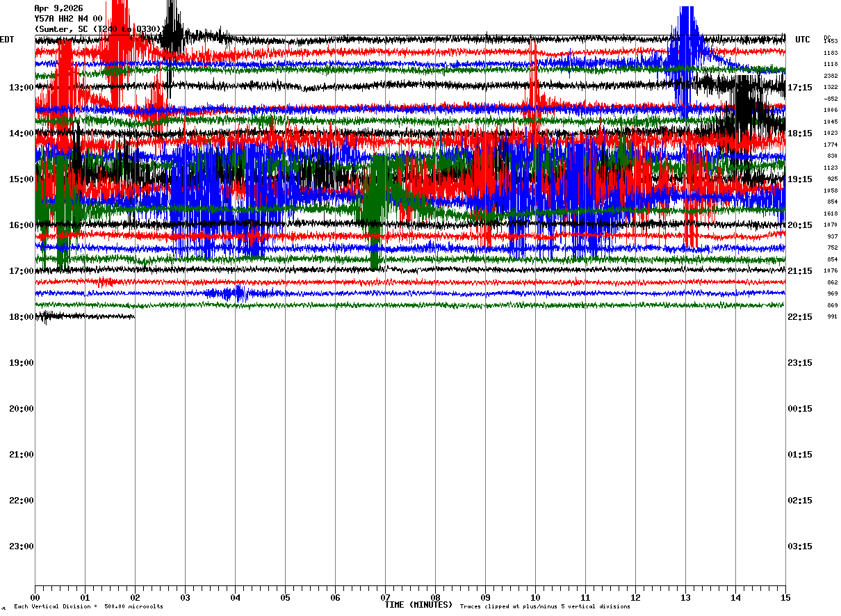Screen dimensions: 841x616
Task: Click minute tick label 00
Action: (35, 597)
